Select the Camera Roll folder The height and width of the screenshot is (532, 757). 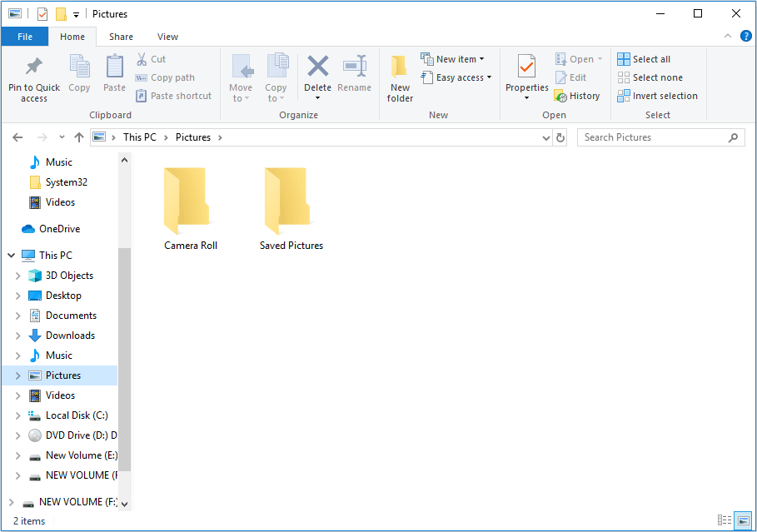pyautogui.click(x=191, y=208)
